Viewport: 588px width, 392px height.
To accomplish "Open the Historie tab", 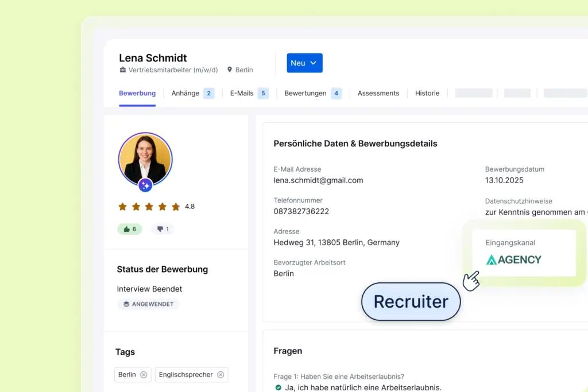I will (427, 92).
